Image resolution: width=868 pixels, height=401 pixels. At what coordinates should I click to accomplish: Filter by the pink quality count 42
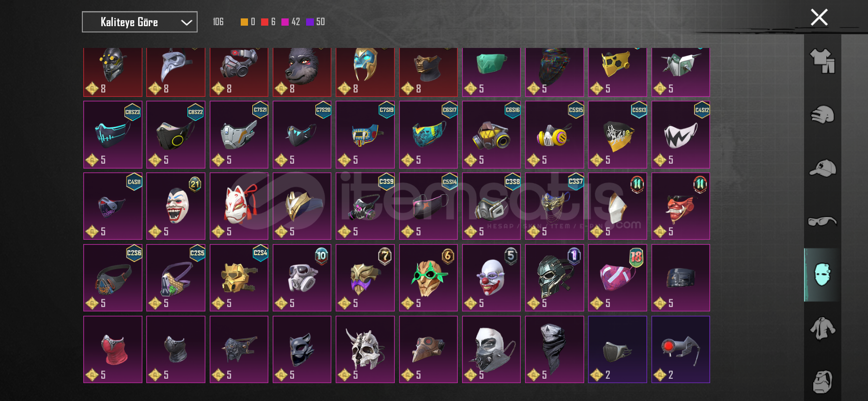point(291,22)
